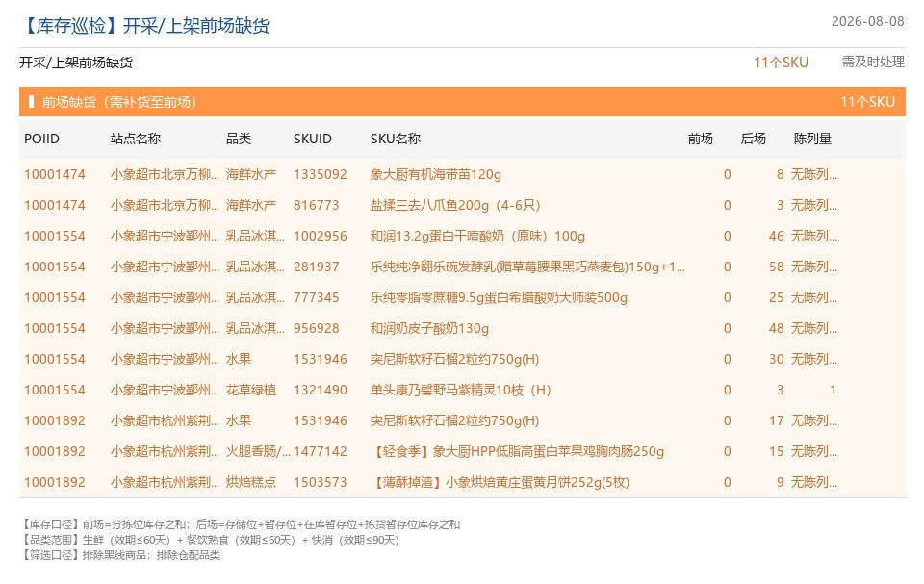Click the date 2026-08-08
Screen dimensions: 924x584
(867, 22)
